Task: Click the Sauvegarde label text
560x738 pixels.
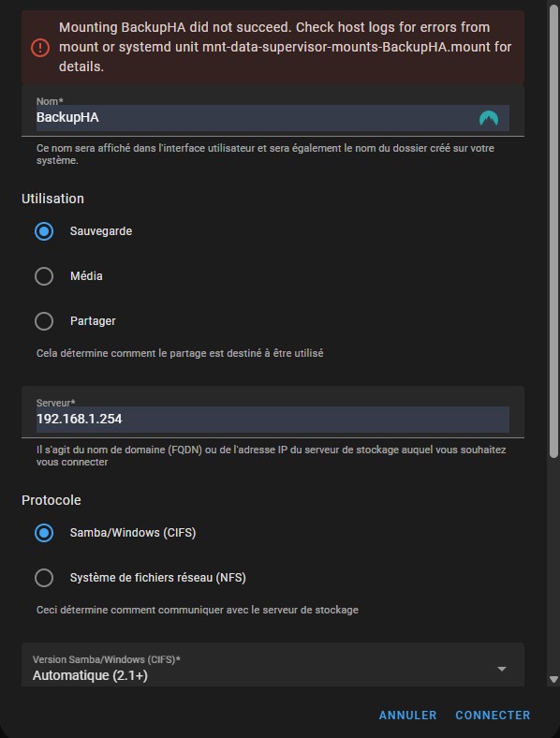Action: coord(101,231)
